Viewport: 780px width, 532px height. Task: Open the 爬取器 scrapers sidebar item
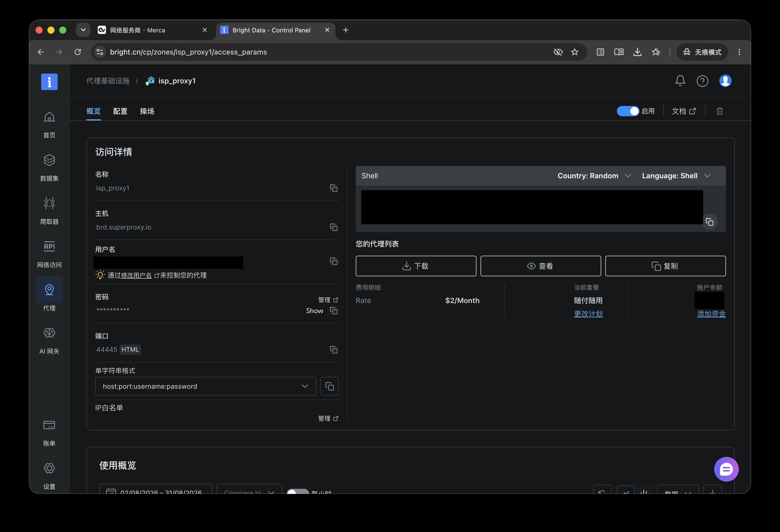pyautogui.click(x=49, y=211)
